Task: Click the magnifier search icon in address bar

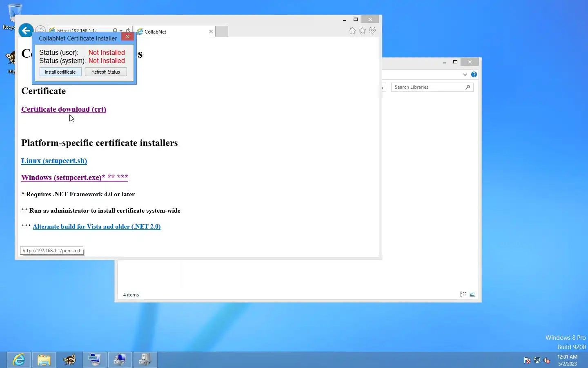Action: tap(115, 31)
